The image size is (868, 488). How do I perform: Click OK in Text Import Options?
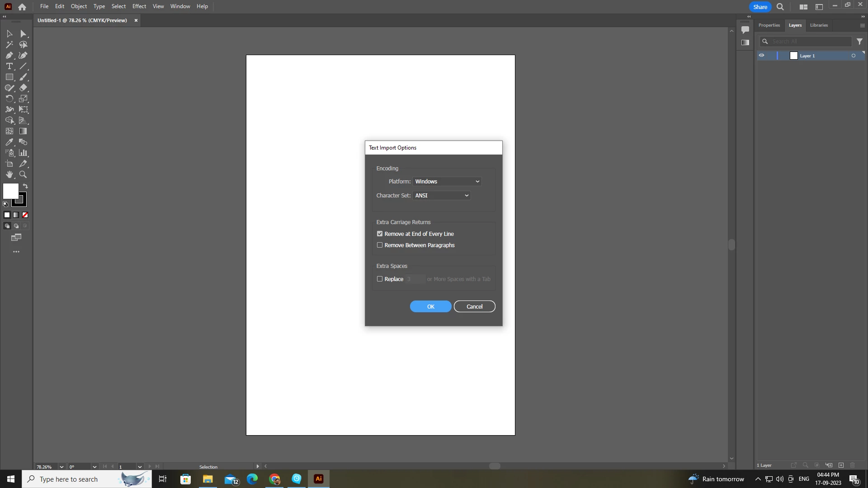(430, 306)
